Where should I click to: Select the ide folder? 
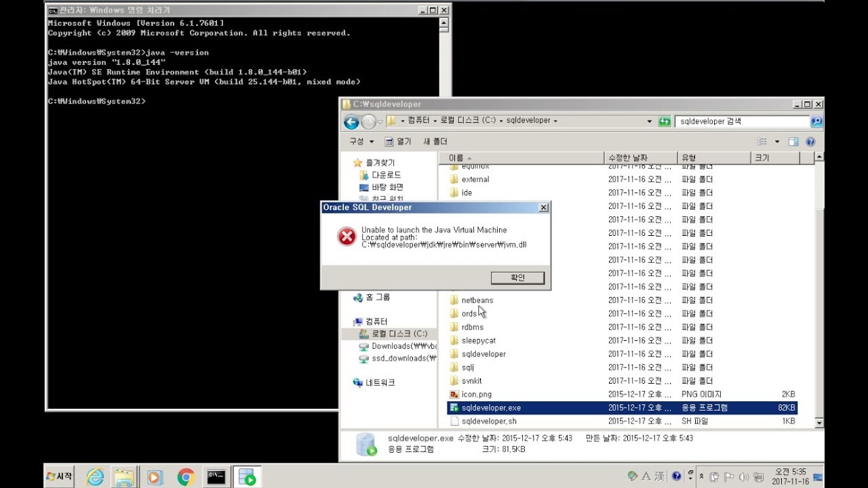461,192
